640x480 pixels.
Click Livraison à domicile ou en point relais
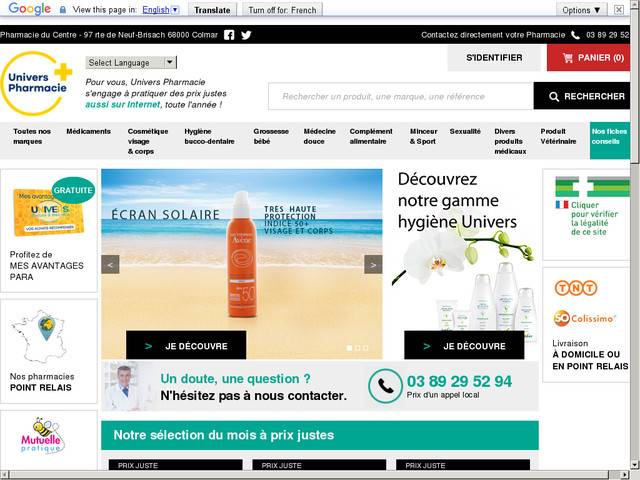click(590, 355)
